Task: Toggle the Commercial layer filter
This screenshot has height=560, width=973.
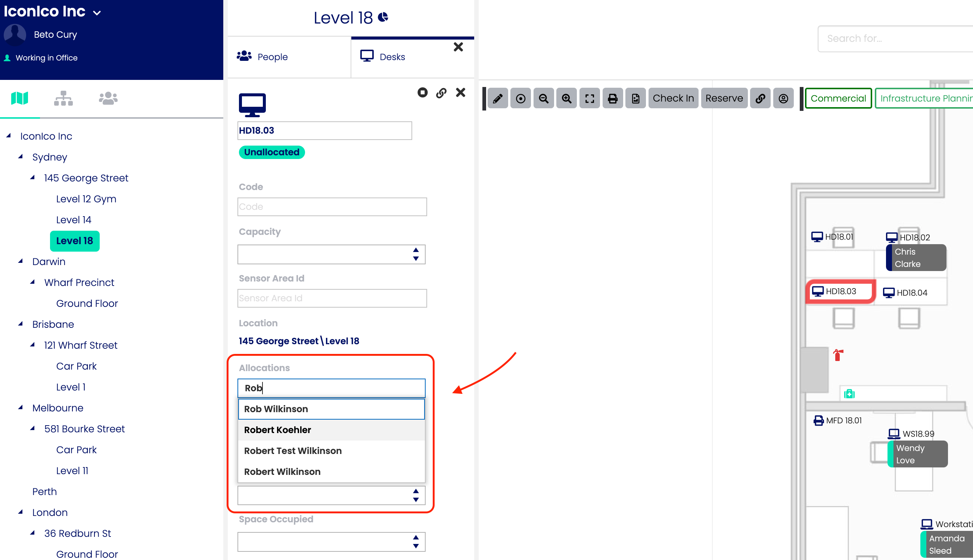Action: coord(838,99)
